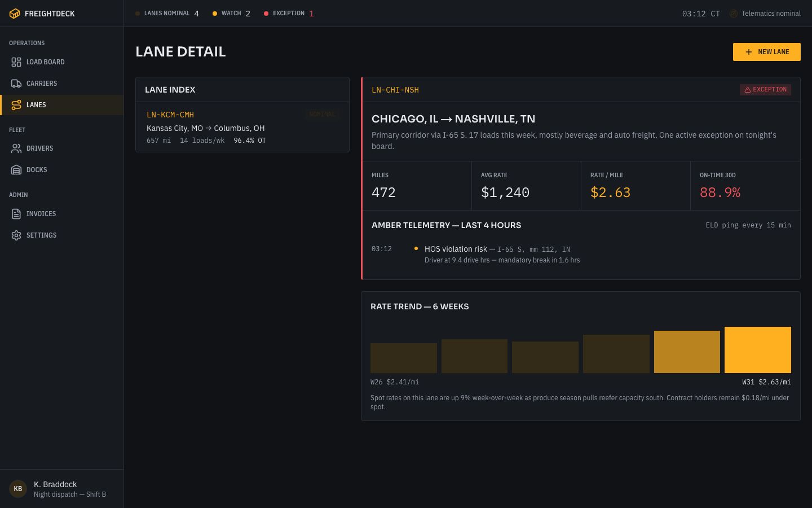Click the W26 $2.41/mi chart label
This screenshot has height=508, width=812.
pyautogui.click(x=395, y=382)
